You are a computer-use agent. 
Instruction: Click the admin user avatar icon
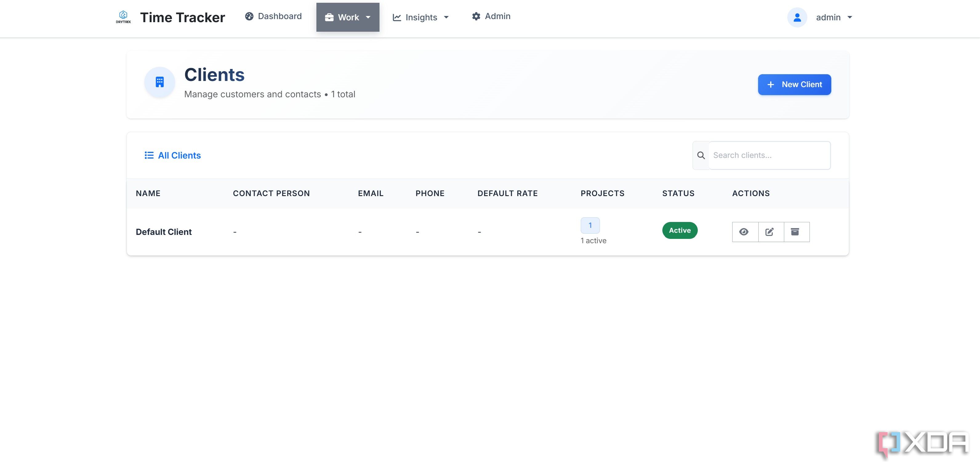coord(797,17)
